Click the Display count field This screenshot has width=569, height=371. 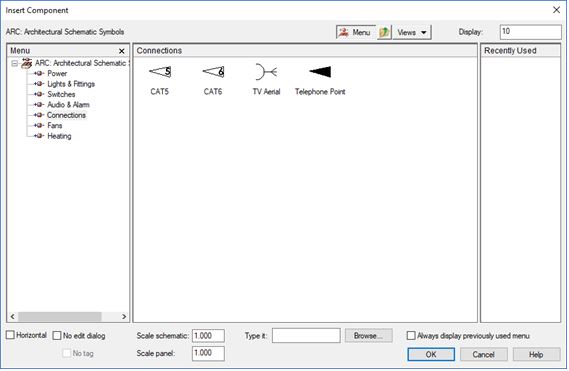tap(531, 32)
